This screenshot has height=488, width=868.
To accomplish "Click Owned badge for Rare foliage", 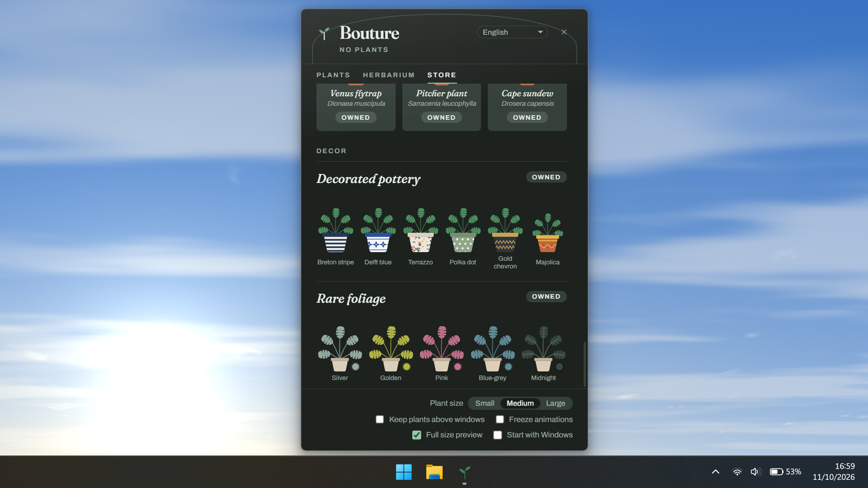I will point(546,296).
